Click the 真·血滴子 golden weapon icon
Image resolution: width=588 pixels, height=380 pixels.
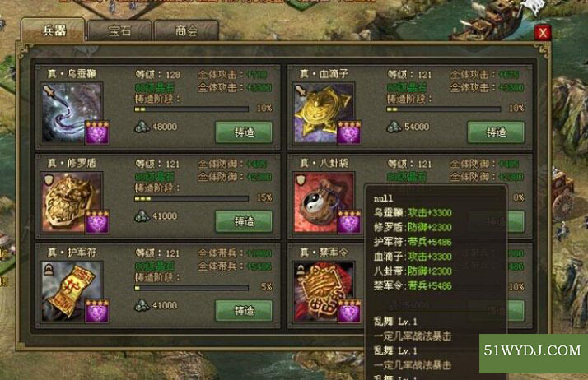[x=324, y=113]
